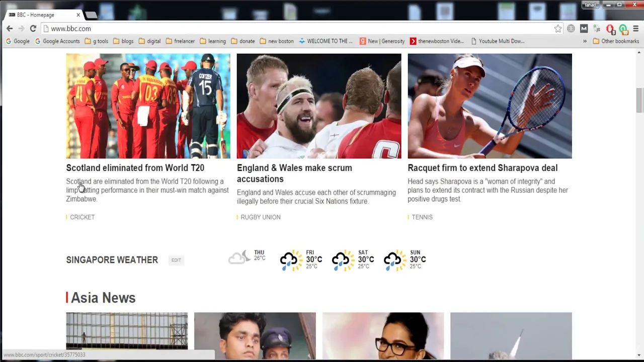Open the Scotland cricket team photo
This screenshot has height=362, width=644.
(148, 106)
